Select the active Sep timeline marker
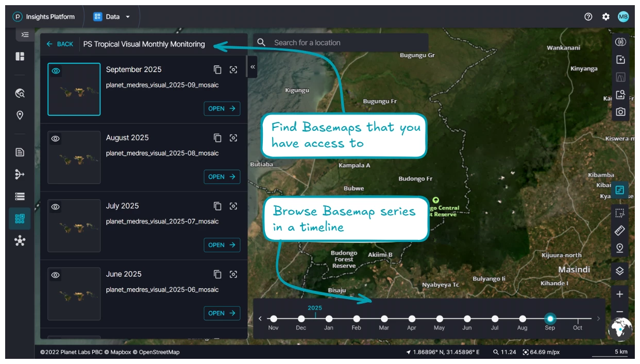The image size is (640, 364). [x=550, y=319]
